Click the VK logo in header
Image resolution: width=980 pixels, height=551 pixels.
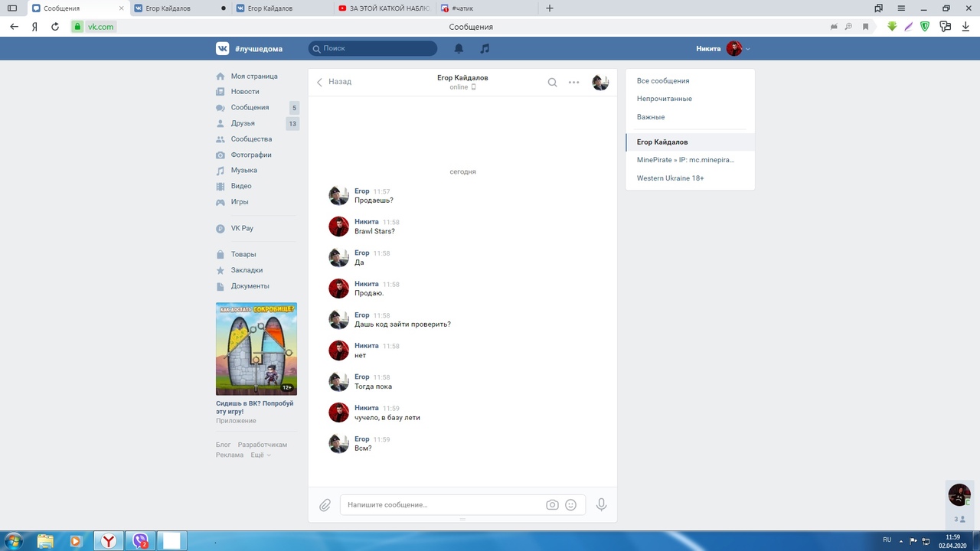click(x=222, y=48)
